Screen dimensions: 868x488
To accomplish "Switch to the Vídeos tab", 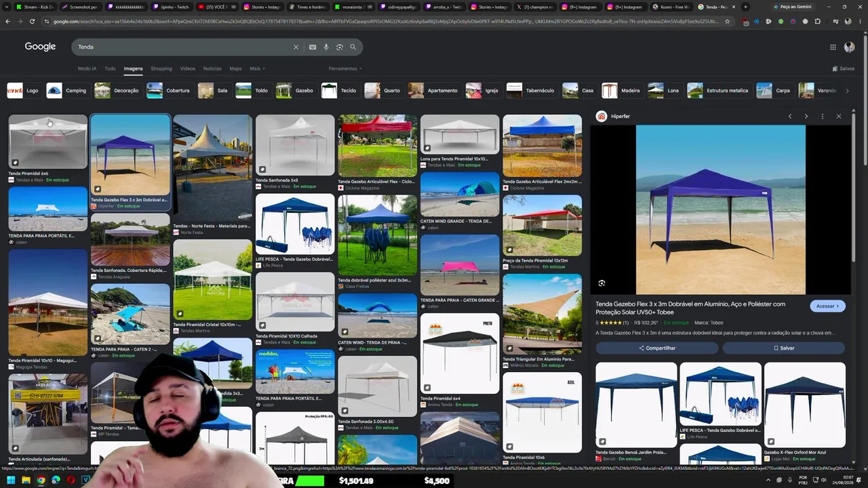I will [187, 68].
